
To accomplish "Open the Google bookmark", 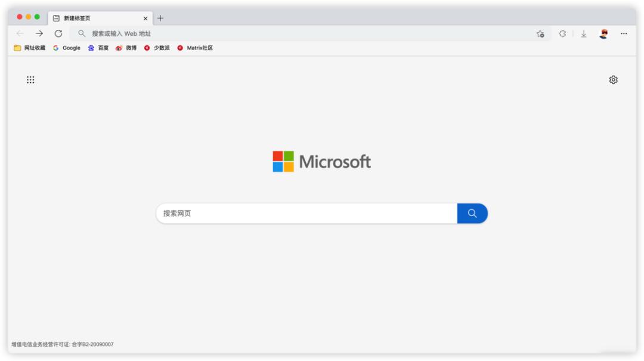I will click(x=67, y=48).
